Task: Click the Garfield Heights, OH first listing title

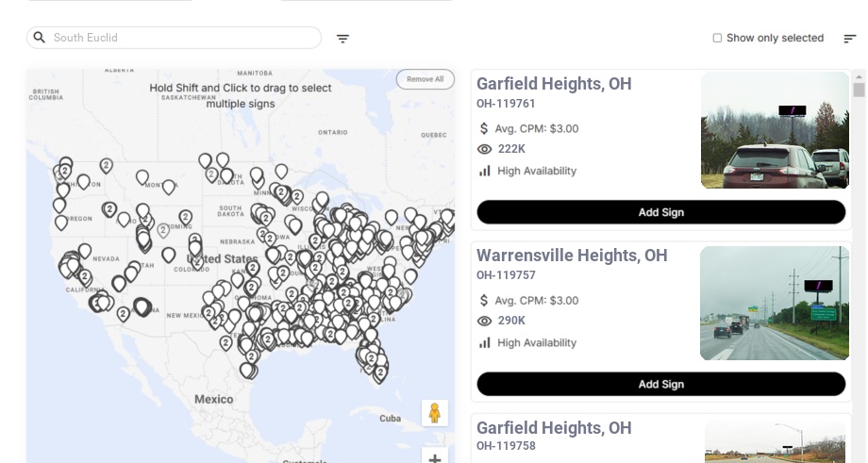Action: pyautogui.click(x=554, y=84)
